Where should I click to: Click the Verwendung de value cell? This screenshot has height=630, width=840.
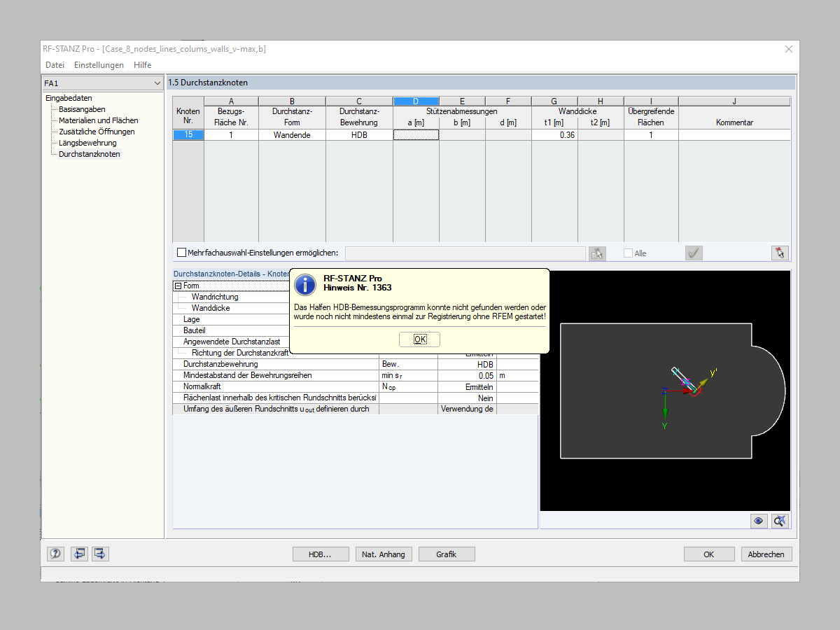[467, 409]
